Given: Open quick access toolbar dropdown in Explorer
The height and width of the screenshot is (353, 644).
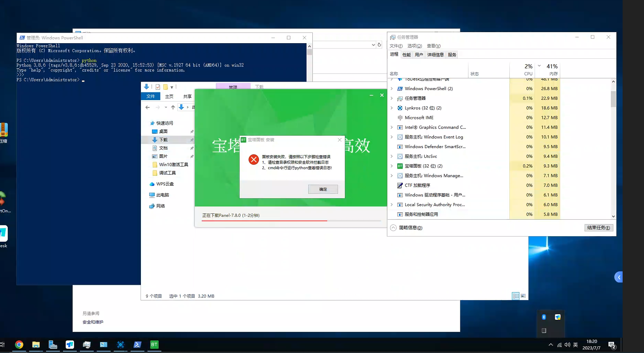Looking at the screenshot, I should (172, 87).
